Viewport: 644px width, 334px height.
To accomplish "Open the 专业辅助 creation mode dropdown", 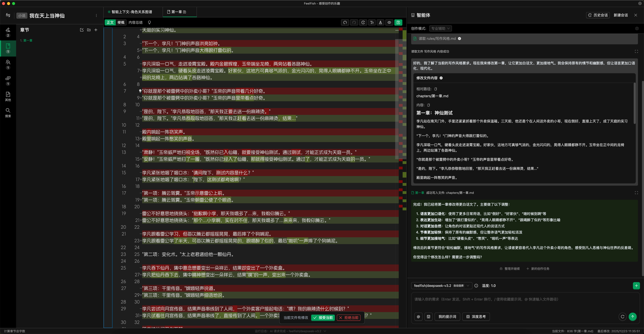I will [440, 29].
